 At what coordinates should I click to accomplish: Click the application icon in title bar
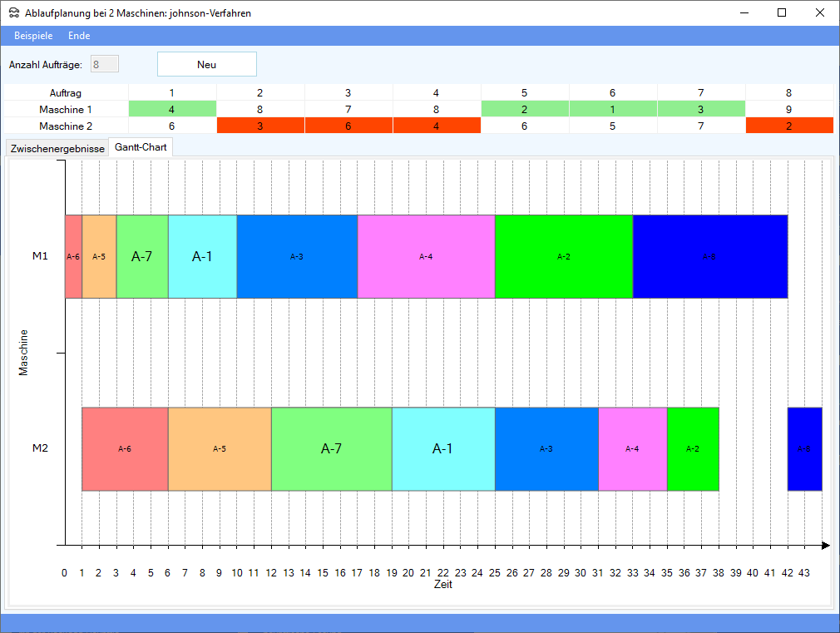click(13, 13)
